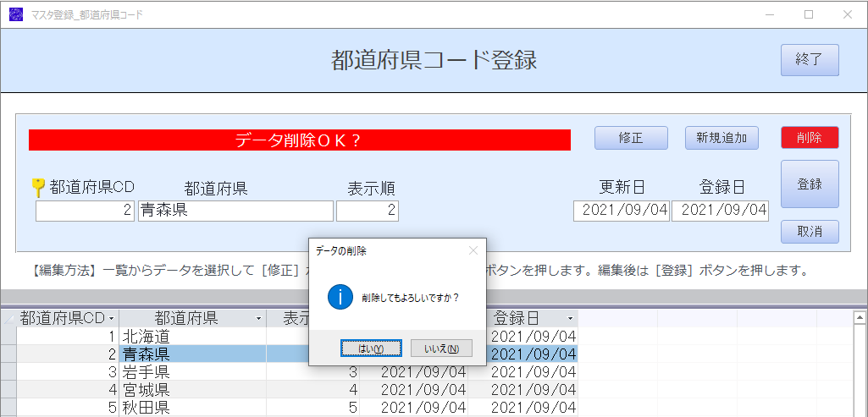Select the 北海道 cell

coord(192,337)
